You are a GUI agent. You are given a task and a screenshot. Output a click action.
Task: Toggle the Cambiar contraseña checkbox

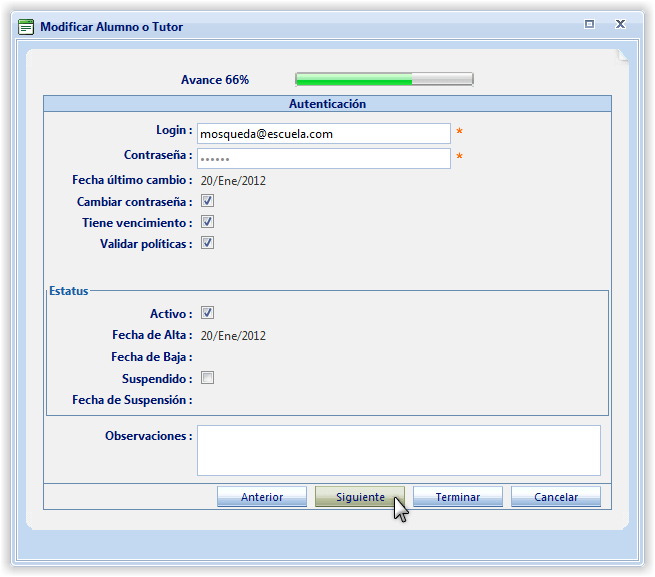point(207,201)
